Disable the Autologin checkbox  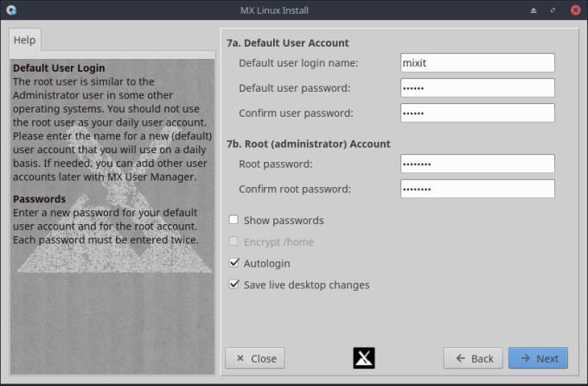pyautogui.click(x=233, y=263)
